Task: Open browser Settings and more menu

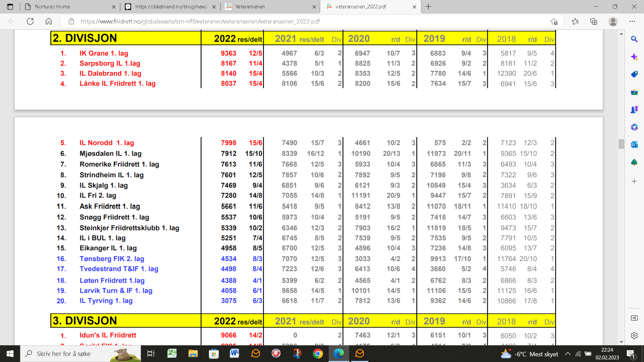Action: pos(632,21)
